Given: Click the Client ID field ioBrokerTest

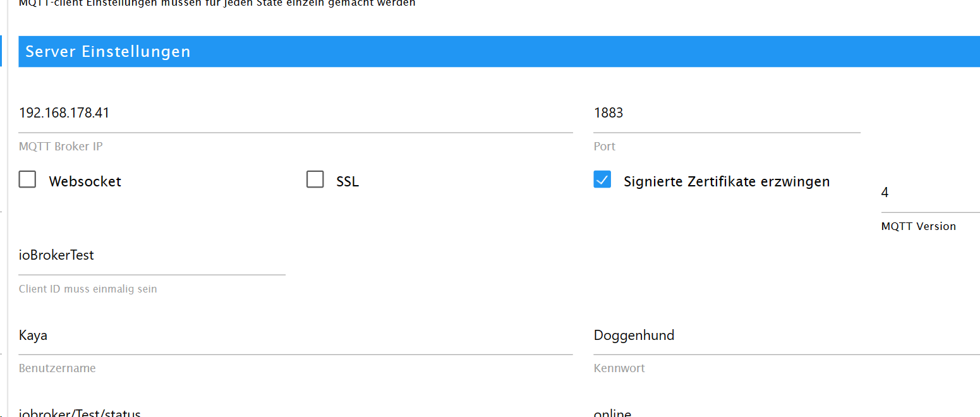Looking at the screenshot, I should pyautogui.click(x=152, y=256).
